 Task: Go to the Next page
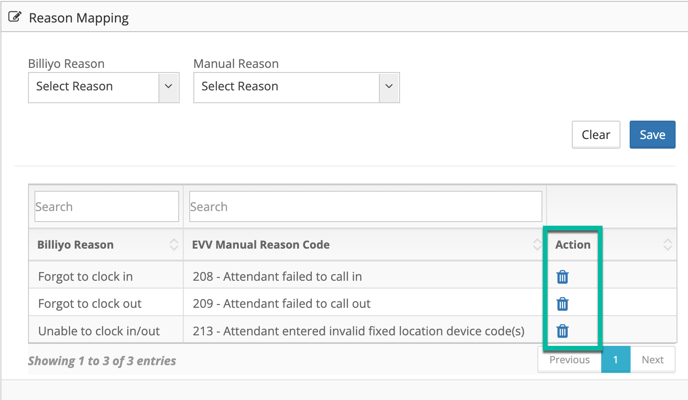click(652, 360)
